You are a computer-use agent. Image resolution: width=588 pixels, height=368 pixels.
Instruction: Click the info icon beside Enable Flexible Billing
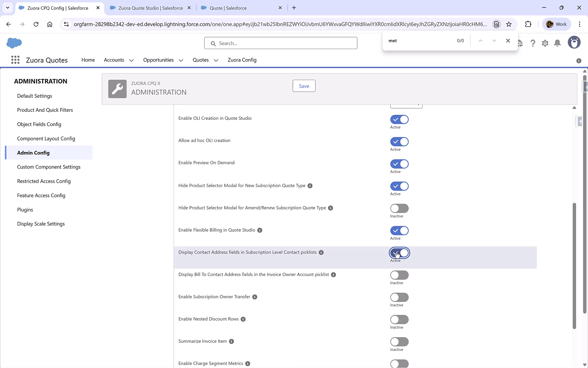[260, 230]
